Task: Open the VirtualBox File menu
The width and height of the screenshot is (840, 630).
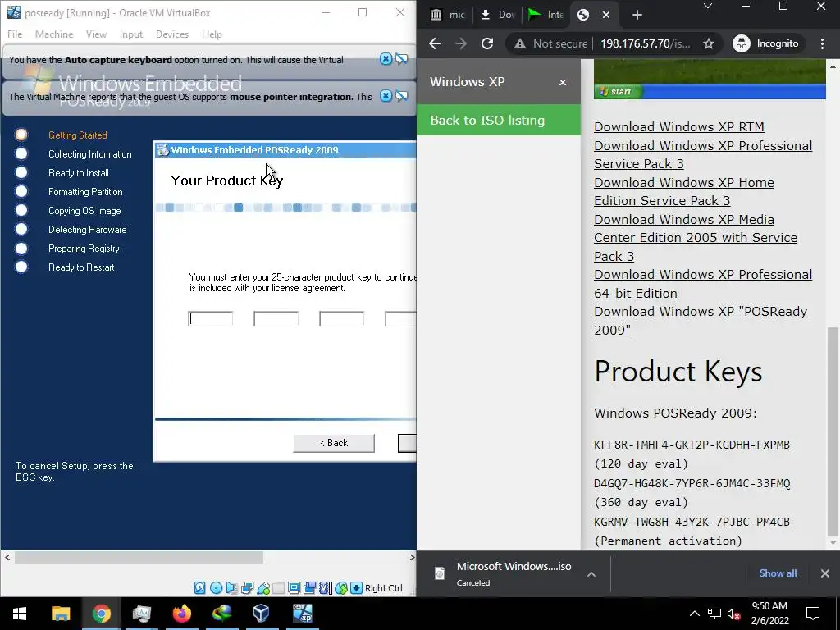Action: coord(15,34)
